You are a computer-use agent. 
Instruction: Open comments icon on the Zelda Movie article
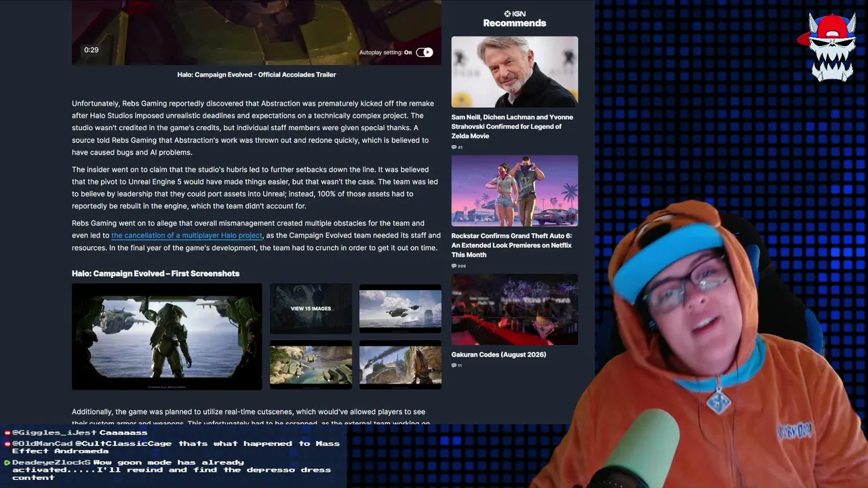point(454,147)
